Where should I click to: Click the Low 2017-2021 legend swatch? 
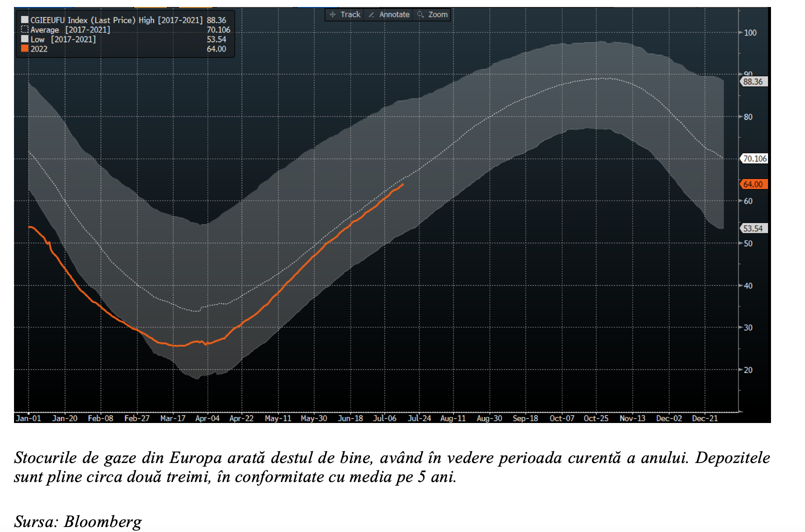pyautogui.click(x=24, y=39)
